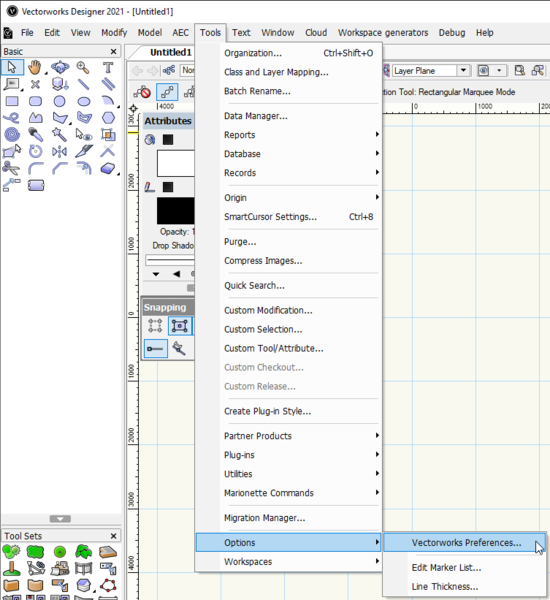The image size is (550, 600).
Task: Toggle the disabled-selection mode button in tool bar
Action: point(142,92)
